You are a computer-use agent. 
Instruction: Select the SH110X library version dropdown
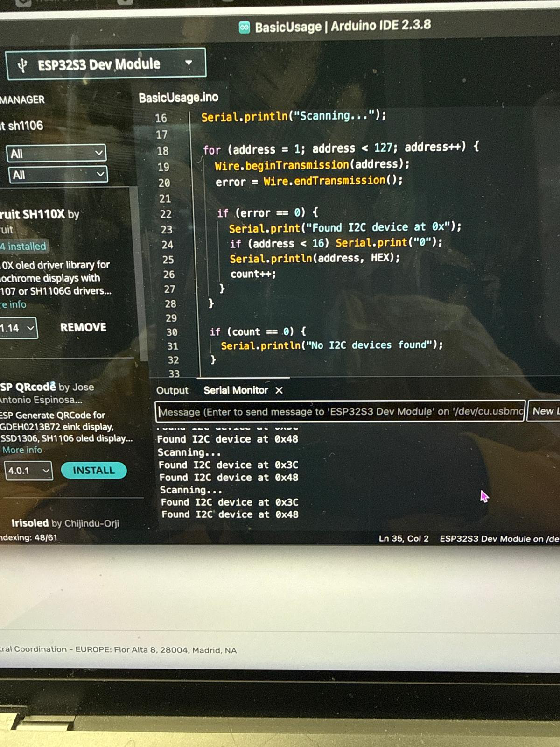pyautogui.click(x=18, y=328)
